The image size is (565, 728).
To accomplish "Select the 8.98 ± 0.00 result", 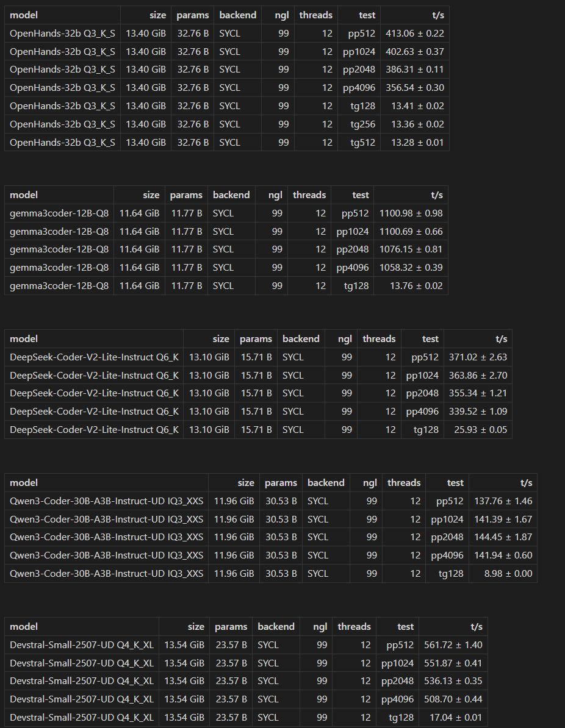I will [x=508, y=573].
